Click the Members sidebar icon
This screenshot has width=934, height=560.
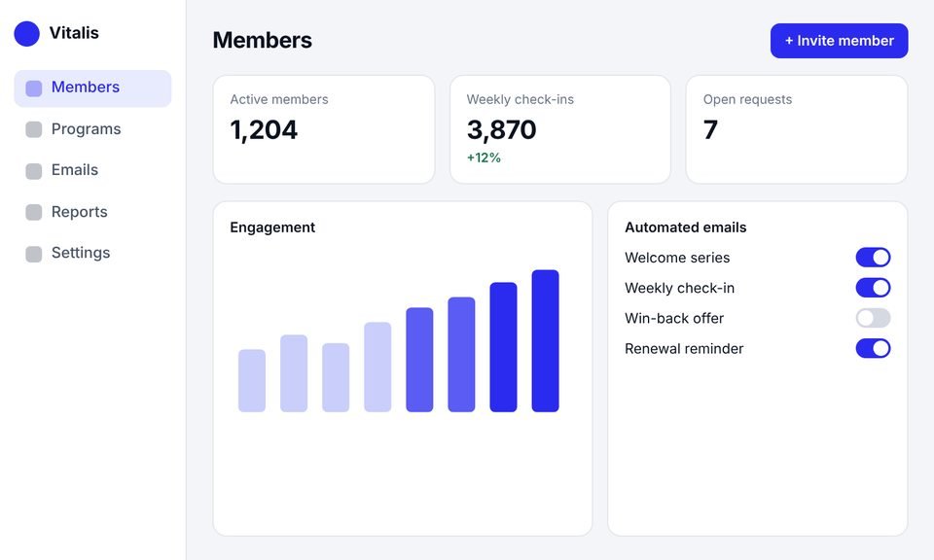pos(34,88)
